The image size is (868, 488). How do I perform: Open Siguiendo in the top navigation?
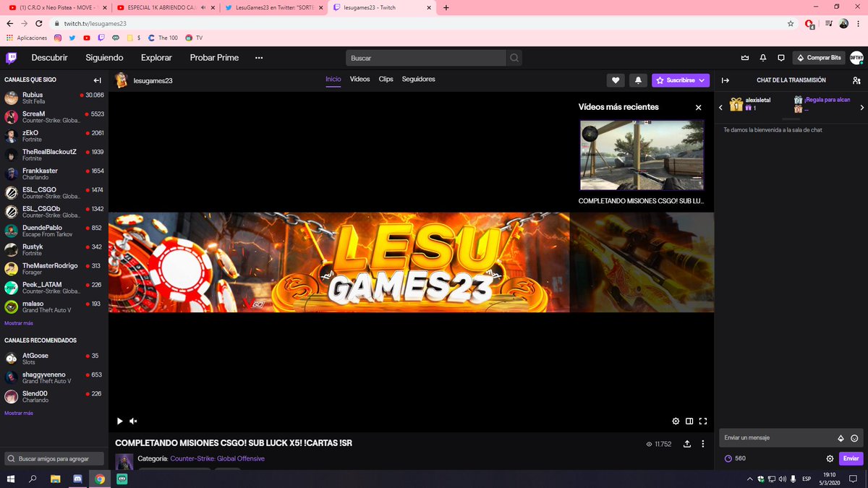(104, 58)
